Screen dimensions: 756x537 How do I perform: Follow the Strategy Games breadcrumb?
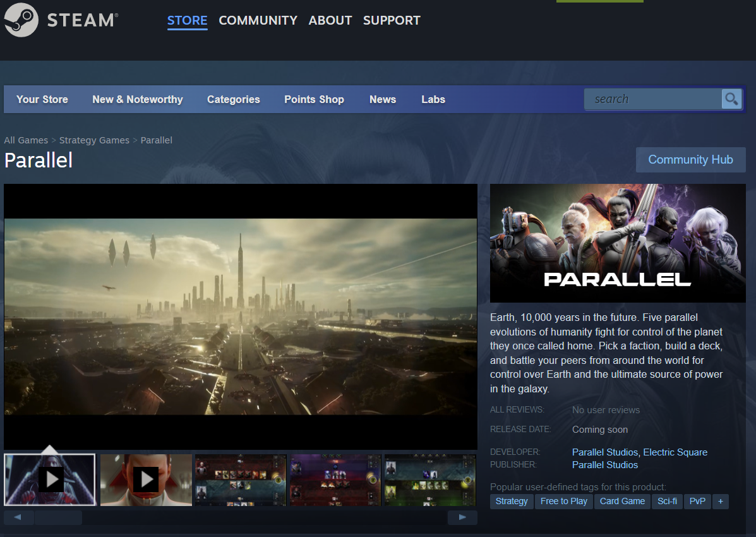[x=94, y=140]
